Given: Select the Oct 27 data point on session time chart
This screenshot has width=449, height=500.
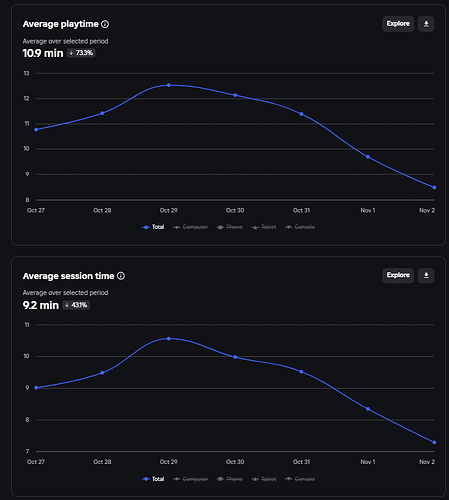Looking at the screenshot, I should (x=36, y=388).
